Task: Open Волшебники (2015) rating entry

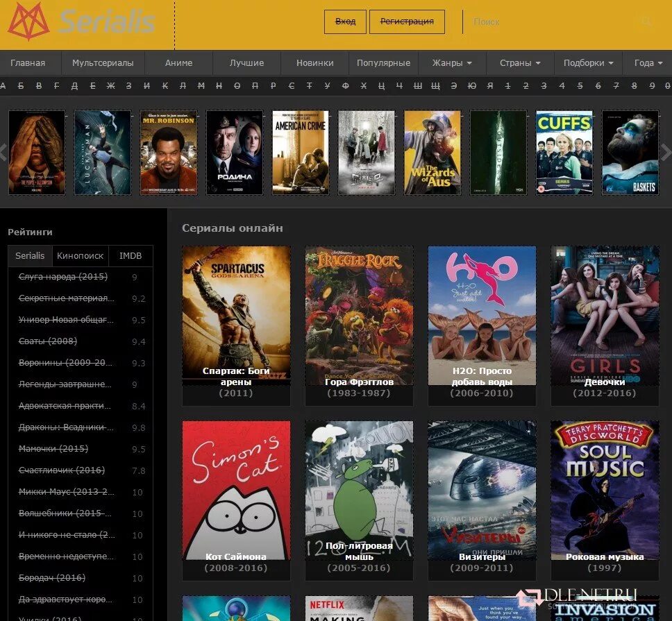Action: point(65,513)
